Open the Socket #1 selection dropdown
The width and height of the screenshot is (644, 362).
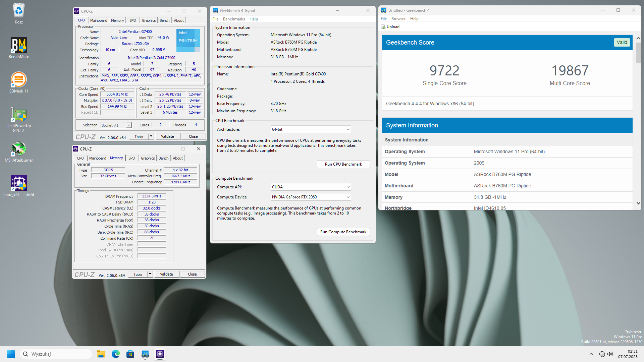(x=116, y=125)
